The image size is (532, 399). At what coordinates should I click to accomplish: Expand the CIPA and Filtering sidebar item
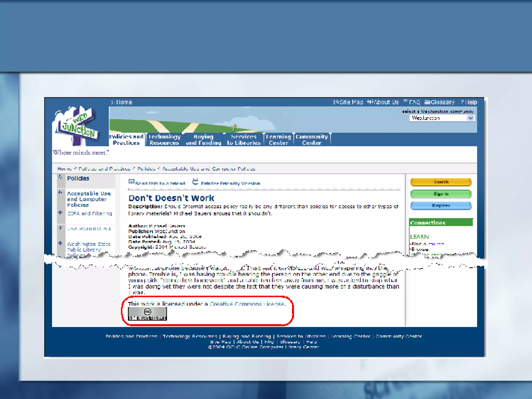60,213
